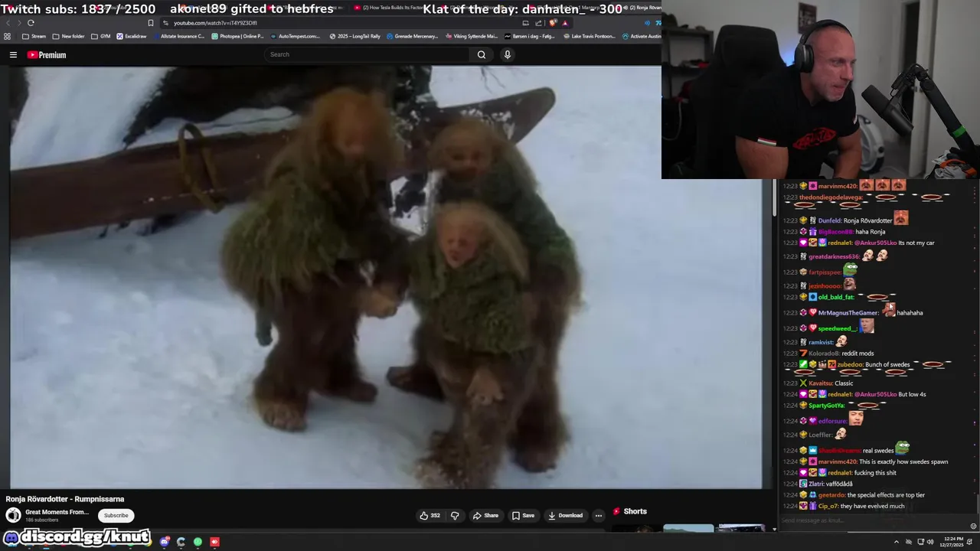Viewport: 980px width, 551px height.
Task: Open the 2025 LongTail Rally bookmark
Action: pyautogui.click(x=354, y=36)
